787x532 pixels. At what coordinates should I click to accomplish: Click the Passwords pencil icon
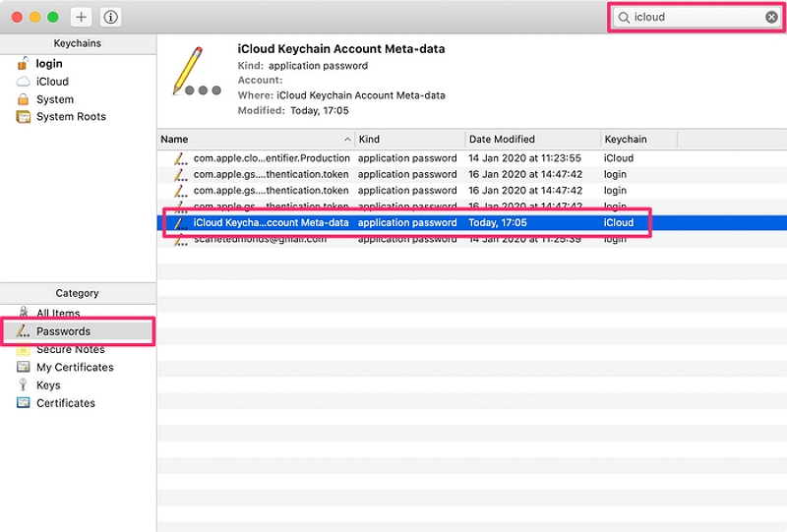coord(23,331)
